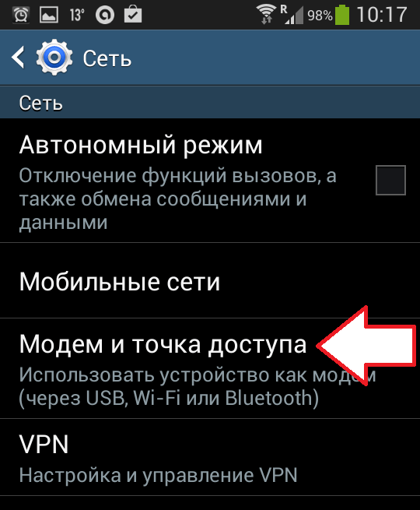Screen dimensions: 420x510
Task: Tap the green battery icon
Action: [x=342, y=15]
